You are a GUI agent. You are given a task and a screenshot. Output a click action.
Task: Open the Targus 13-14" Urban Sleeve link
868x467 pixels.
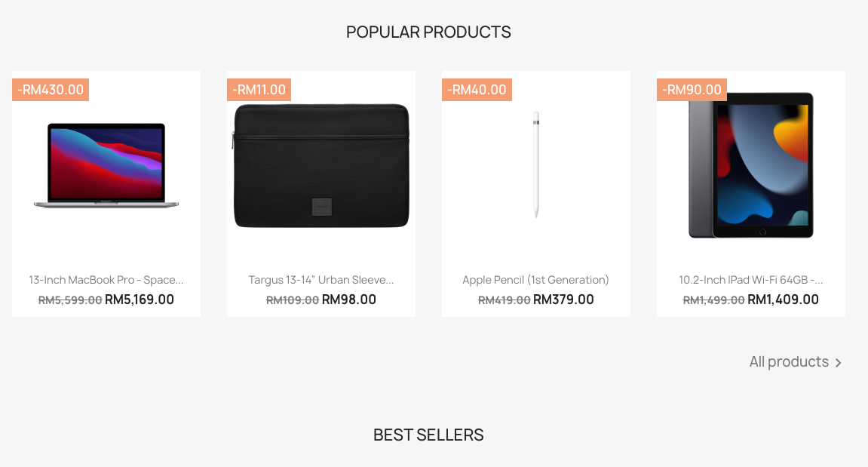click(321, 280)
